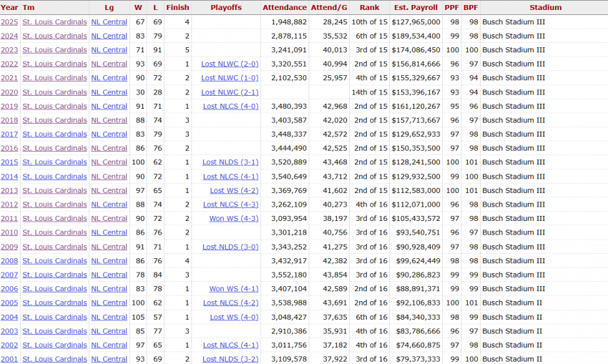
Task: Open Lost WS (4-0) playoff link
Action: (234, 317)
